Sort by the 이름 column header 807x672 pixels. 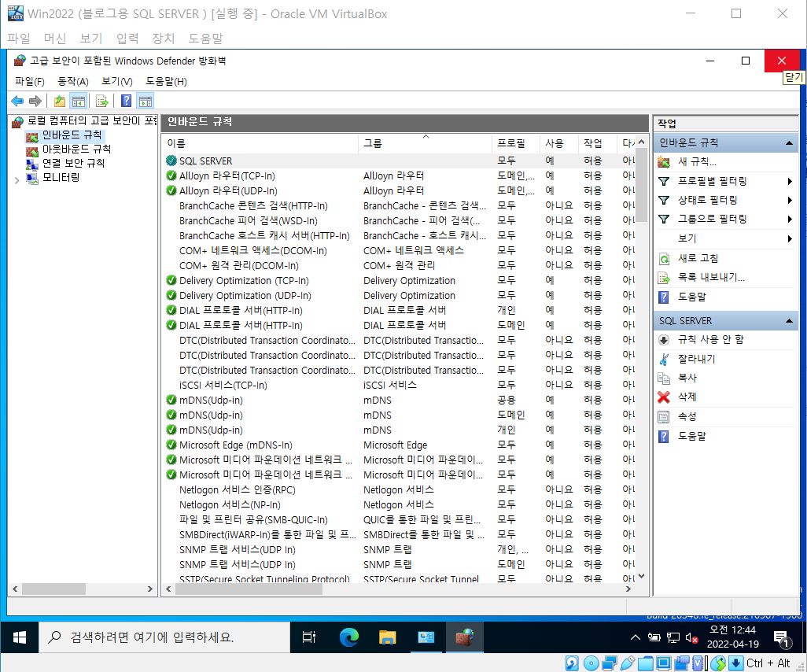pos(260,144)
